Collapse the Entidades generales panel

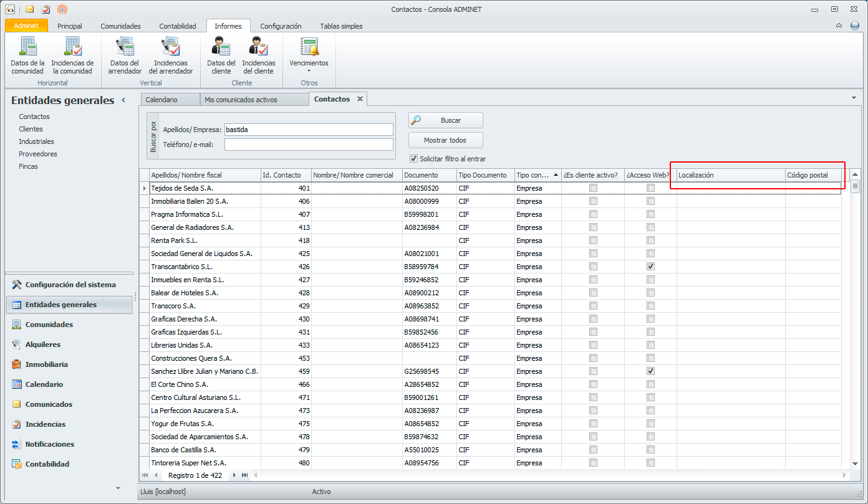point(123,100)
